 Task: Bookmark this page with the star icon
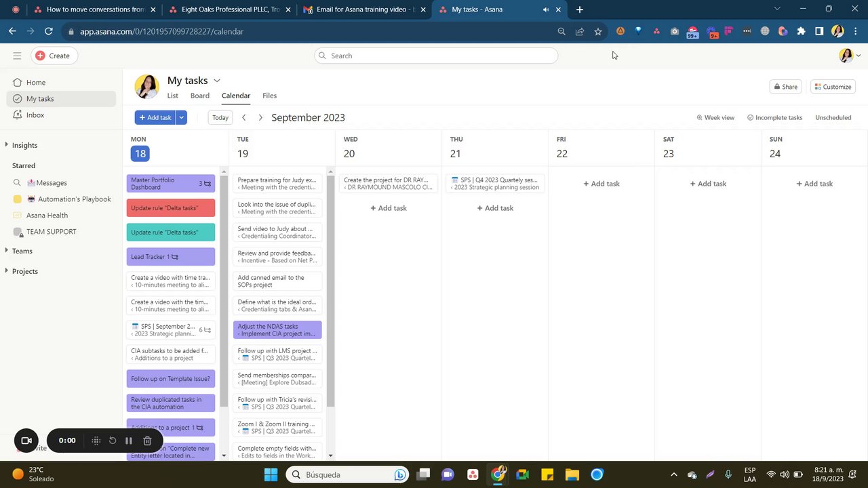pos(598,31)
